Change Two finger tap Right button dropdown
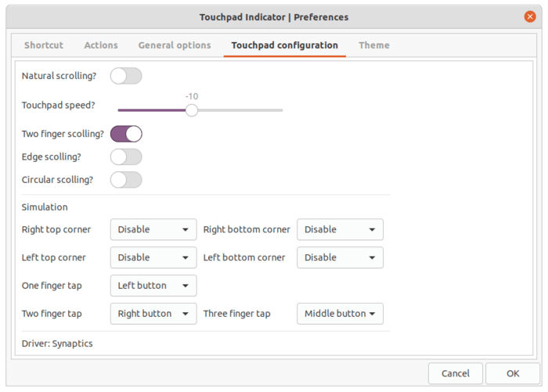The image size is (548, 392). point(153,314)
